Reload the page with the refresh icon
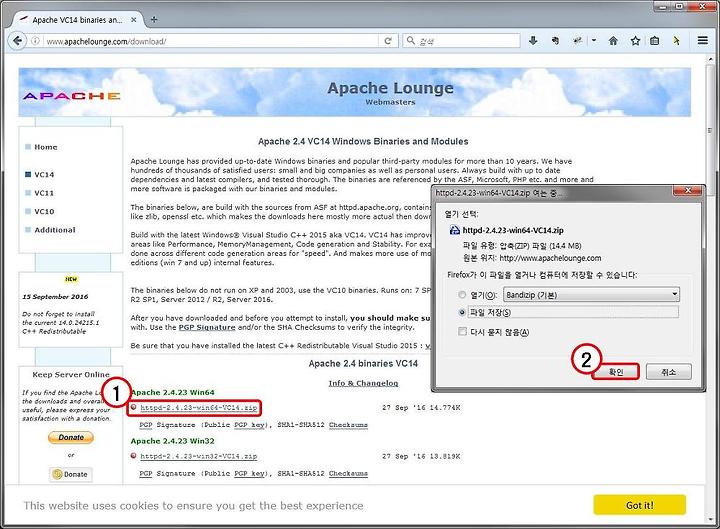 388,41
